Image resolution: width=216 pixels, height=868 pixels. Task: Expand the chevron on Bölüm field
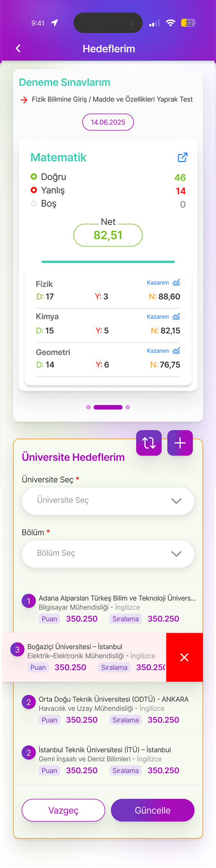tap(176, 554)
